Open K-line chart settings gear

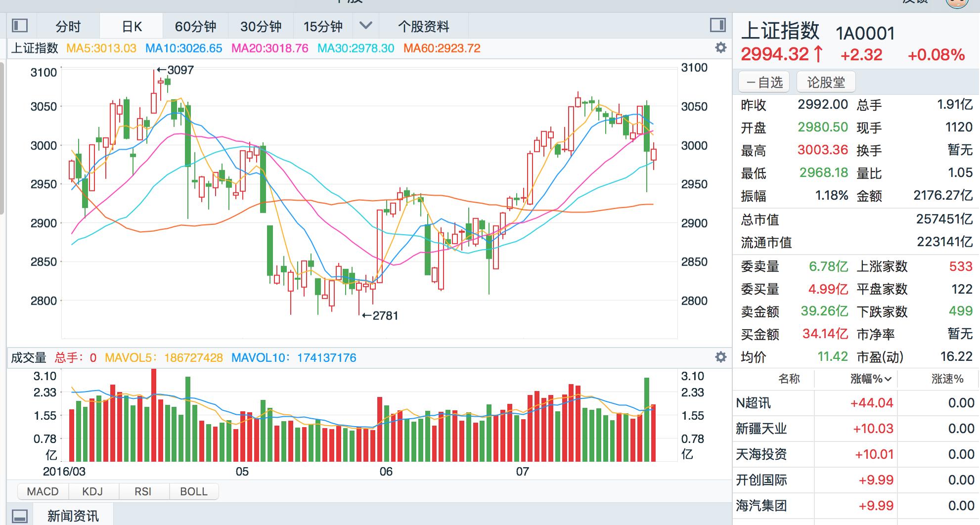[721, 48]
